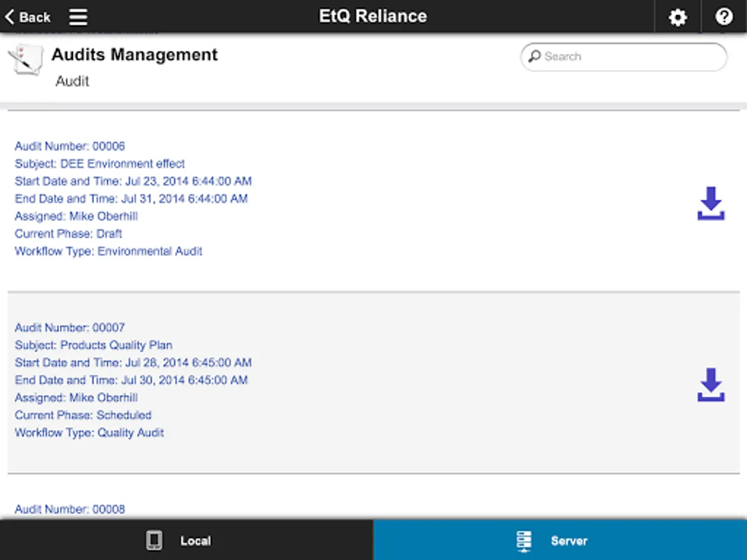Select 'Subject: DEE Environment effect' line
This screenshot has width=747, height=560.
(x=100, y=164)
